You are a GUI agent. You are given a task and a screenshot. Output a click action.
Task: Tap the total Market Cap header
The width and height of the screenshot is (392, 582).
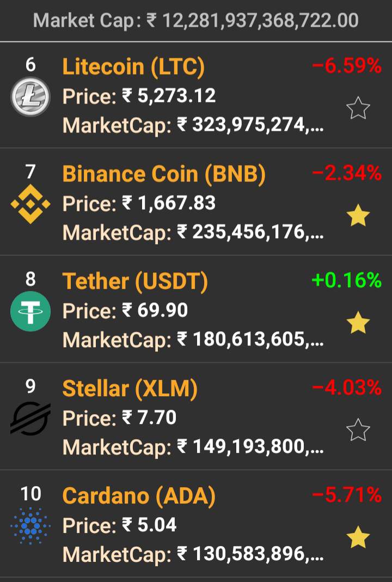click(196, 21)
